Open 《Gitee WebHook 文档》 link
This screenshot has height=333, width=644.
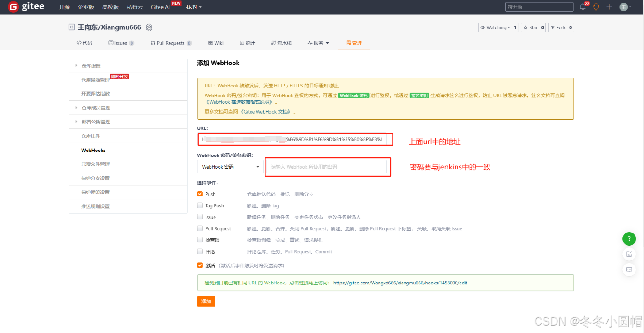(x=266, y=111)
